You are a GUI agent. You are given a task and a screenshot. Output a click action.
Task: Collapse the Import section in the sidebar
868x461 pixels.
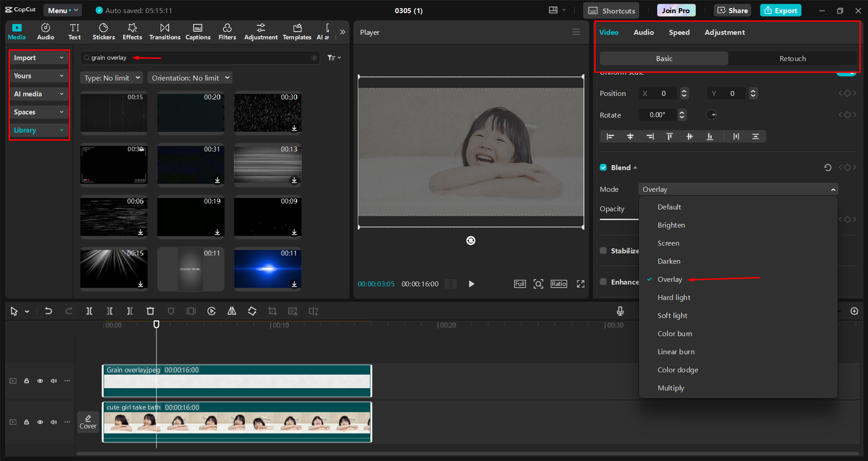coord(61,57)
